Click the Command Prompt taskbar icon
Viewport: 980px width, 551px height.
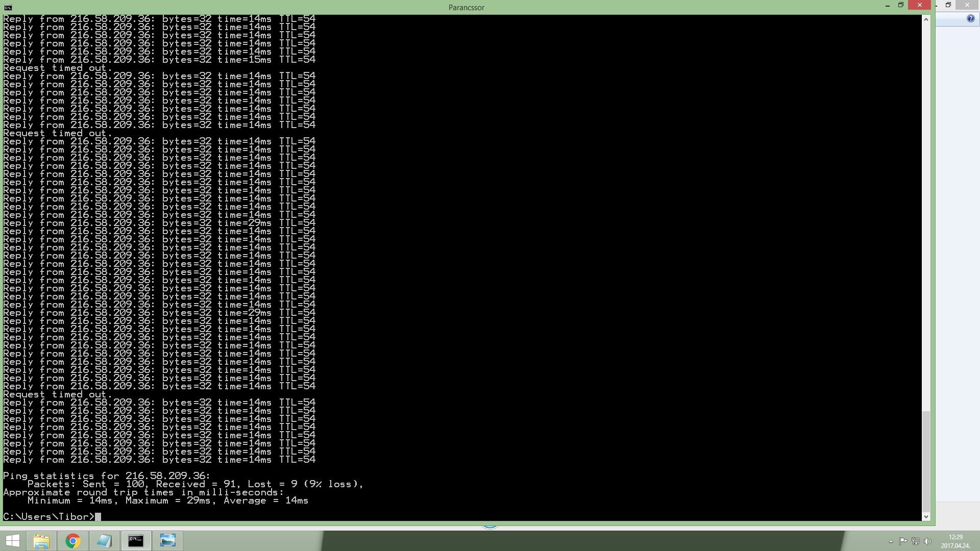point(136,540)
